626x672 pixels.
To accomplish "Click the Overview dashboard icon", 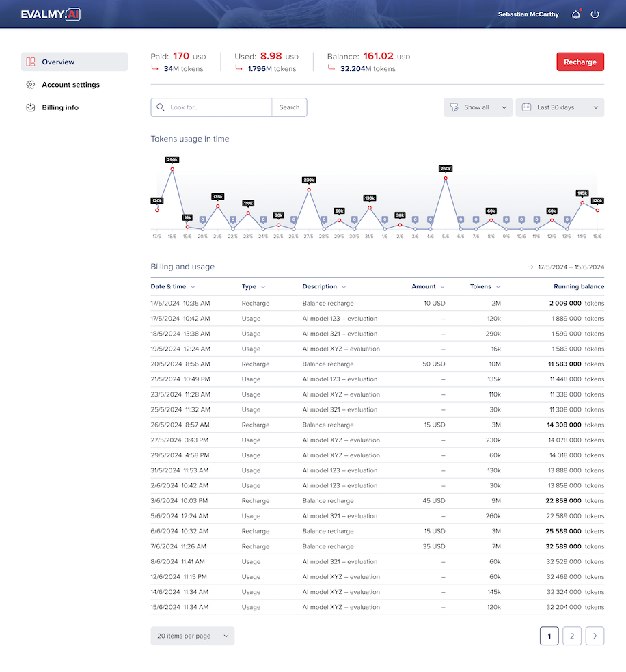I will [x=31, y=62].
